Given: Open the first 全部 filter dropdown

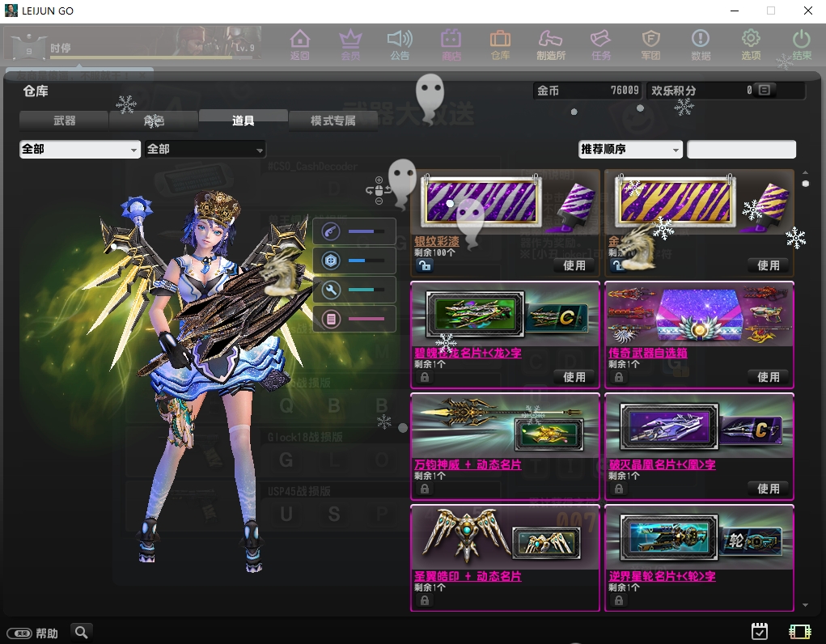Looking at the screenshot, I should 79,150.
